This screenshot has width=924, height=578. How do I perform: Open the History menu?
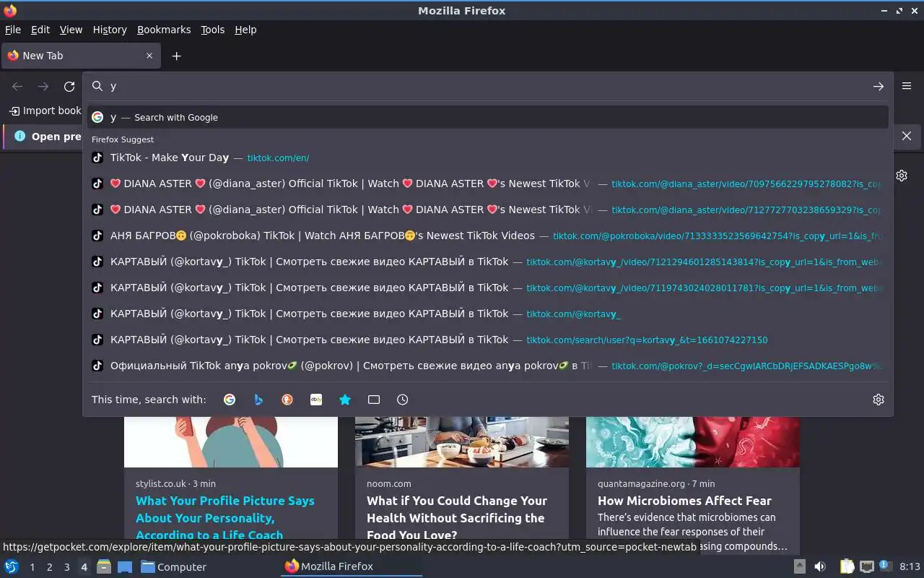pos(110,30)
